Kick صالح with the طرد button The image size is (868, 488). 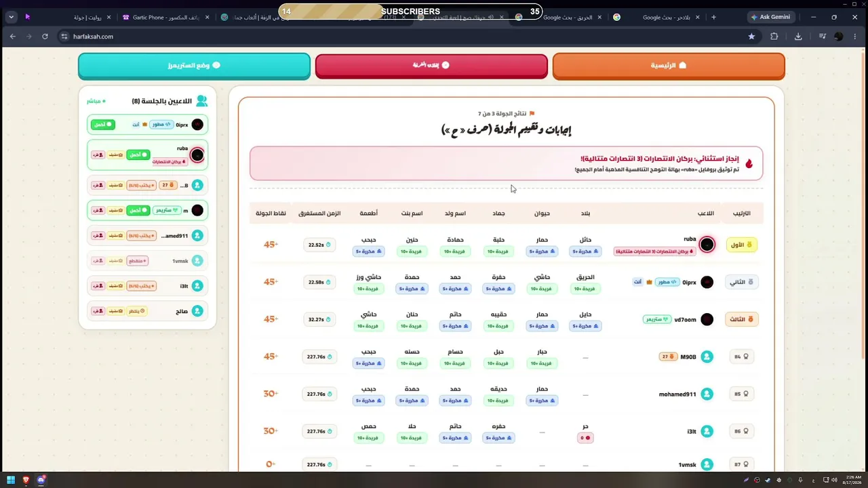98,311
